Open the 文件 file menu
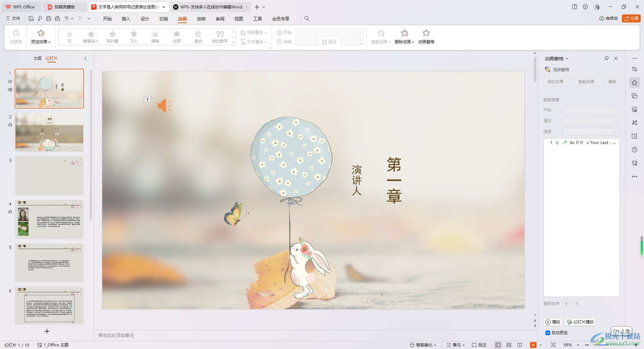This screenshot has width=644, height=349. coord(13,18)
